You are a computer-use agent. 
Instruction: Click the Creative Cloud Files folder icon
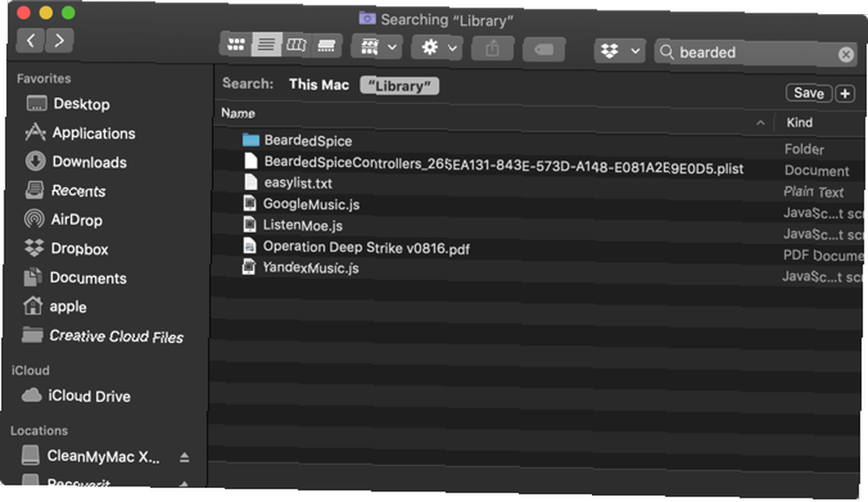[32, 334]
